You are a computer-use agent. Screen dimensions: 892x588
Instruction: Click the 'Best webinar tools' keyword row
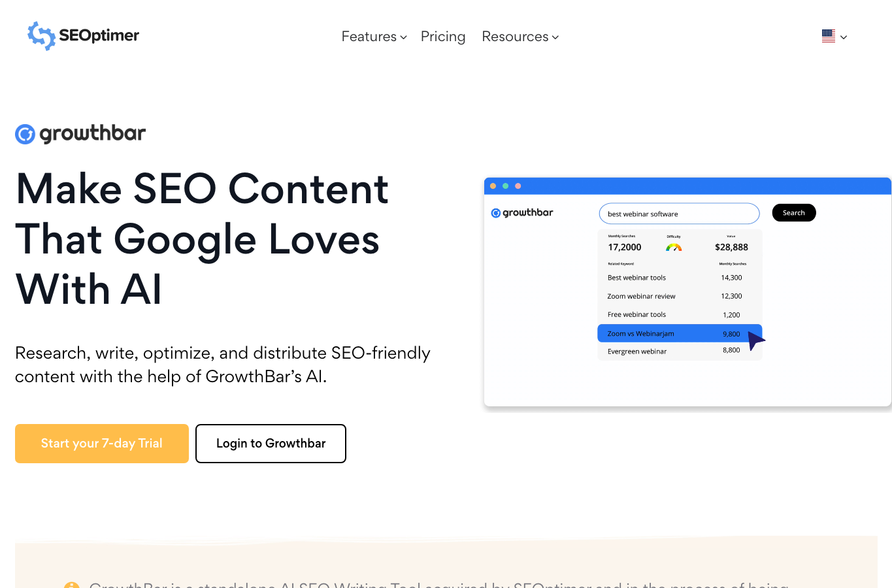680,278
